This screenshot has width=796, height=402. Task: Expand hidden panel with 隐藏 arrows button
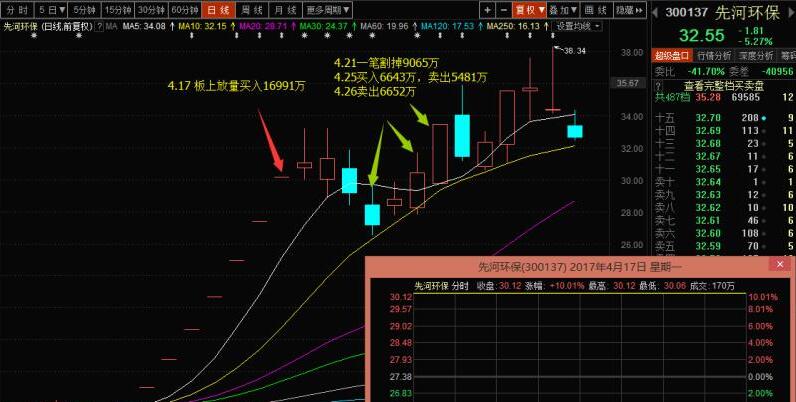pos(629,10)
